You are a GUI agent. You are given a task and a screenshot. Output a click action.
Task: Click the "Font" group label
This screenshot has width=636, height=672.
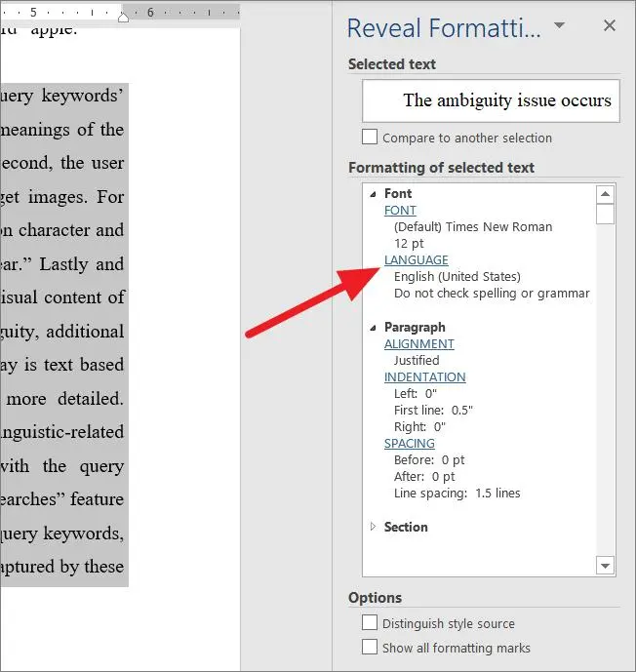click(398, 194)
